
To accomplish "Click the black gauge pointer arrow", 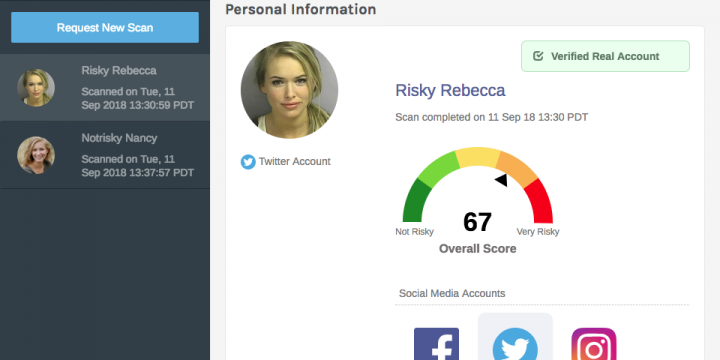I will [501, 180].
